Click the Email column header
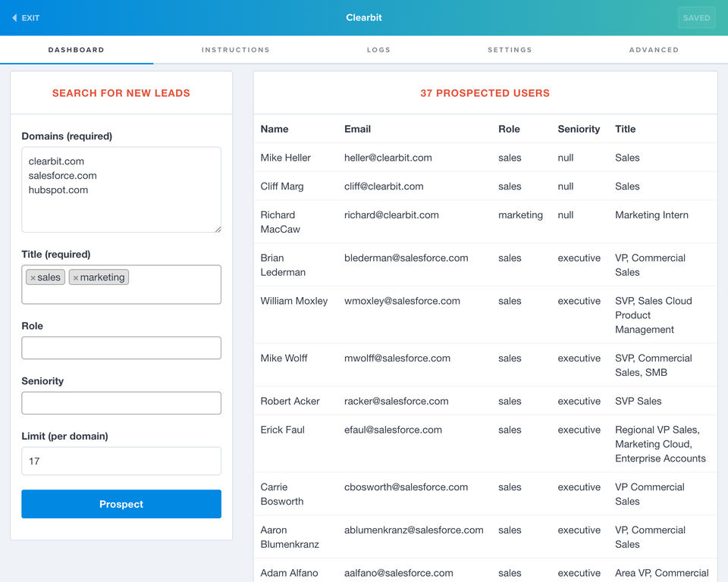The width and height of the screenshot is (728, 582). click(x=357, y=129)
